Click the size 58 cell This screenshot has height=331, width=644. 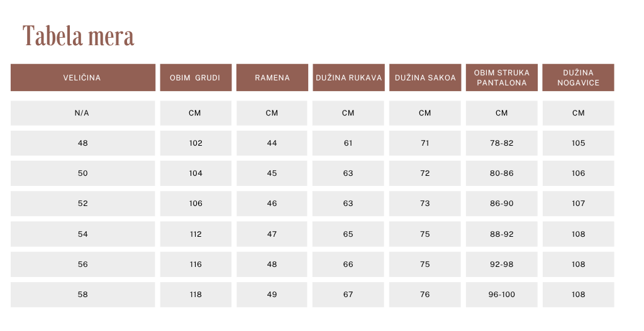click(x=83, y=295)
